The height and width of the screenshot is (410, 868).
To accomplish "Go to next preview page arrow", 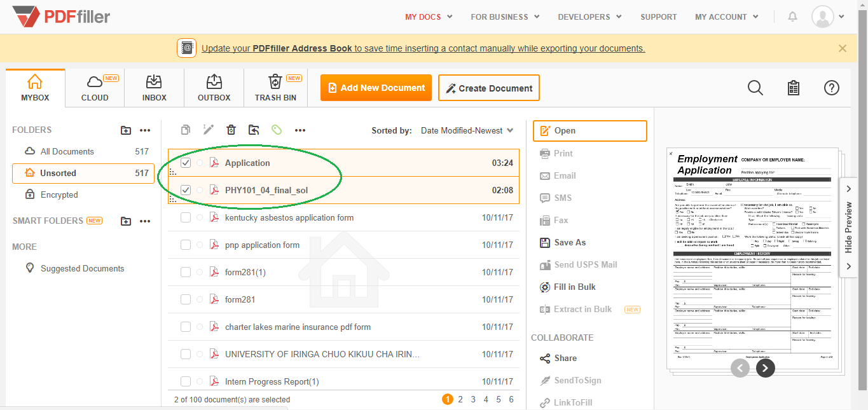I will (766, 367).
